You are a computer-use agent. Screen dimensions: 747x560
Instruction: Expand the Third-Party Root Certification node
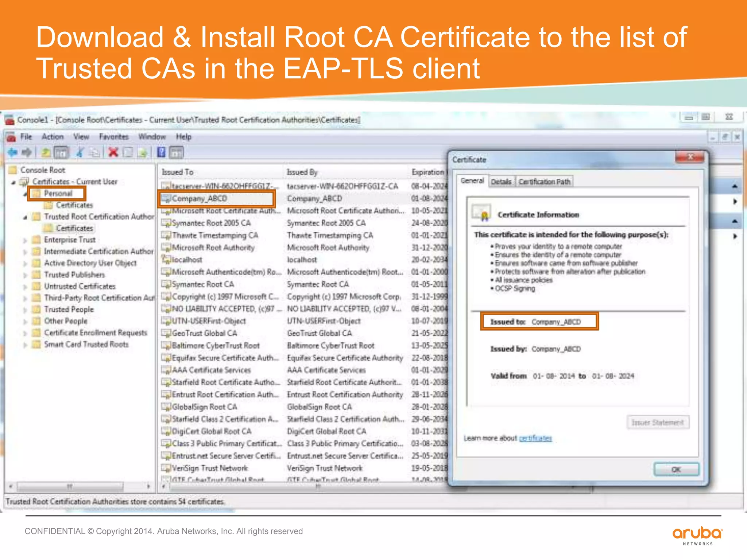25,299
